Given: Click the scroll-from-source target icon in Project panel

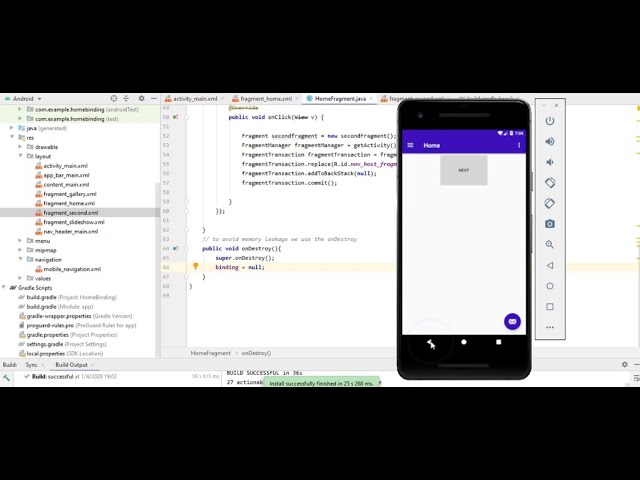Looking at the screenshot, I should (x=114, y=98).
